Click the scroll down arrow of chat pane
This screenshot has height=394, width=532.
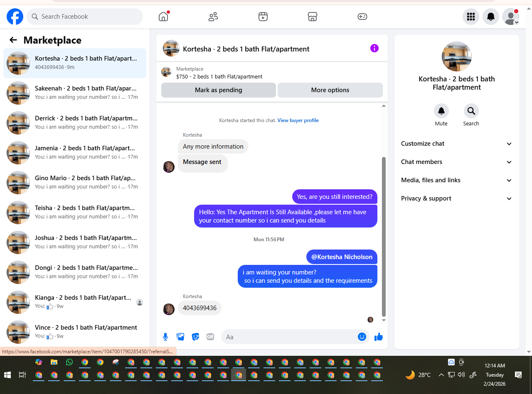pos(384,320)
